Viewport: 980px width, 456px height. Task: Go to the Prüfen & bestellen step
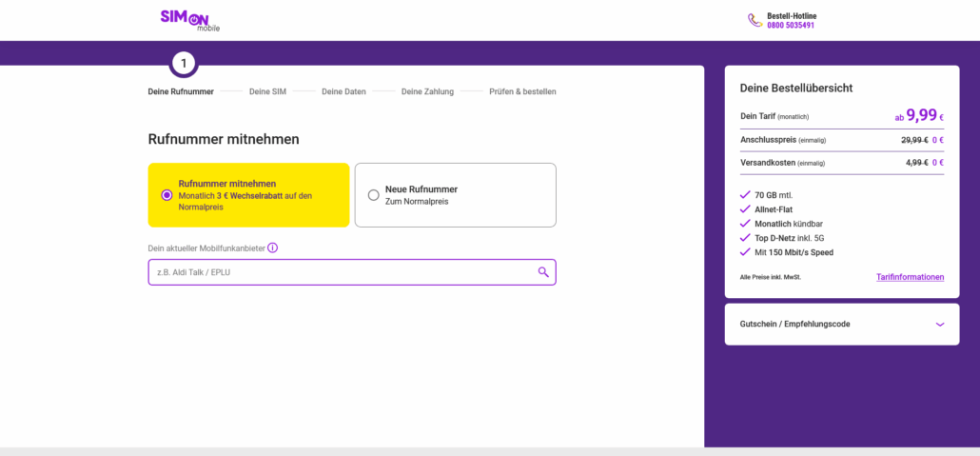click(522, 92)
